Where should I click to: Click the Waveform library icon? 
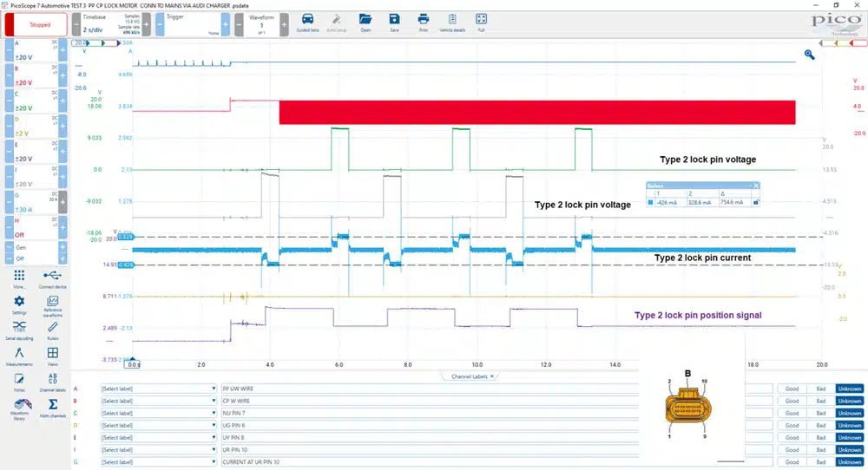point(19,408)
